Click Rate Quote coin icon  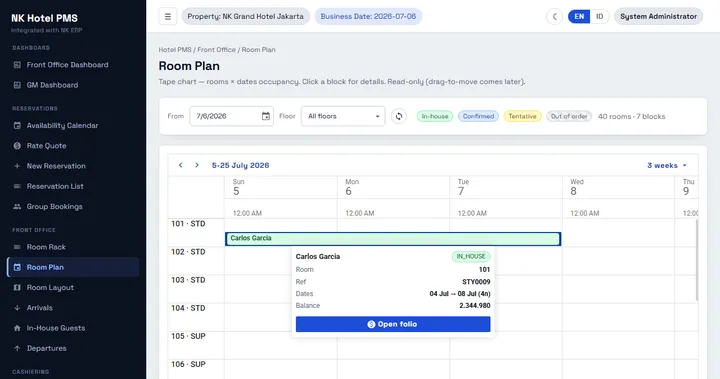pos(17,146)
